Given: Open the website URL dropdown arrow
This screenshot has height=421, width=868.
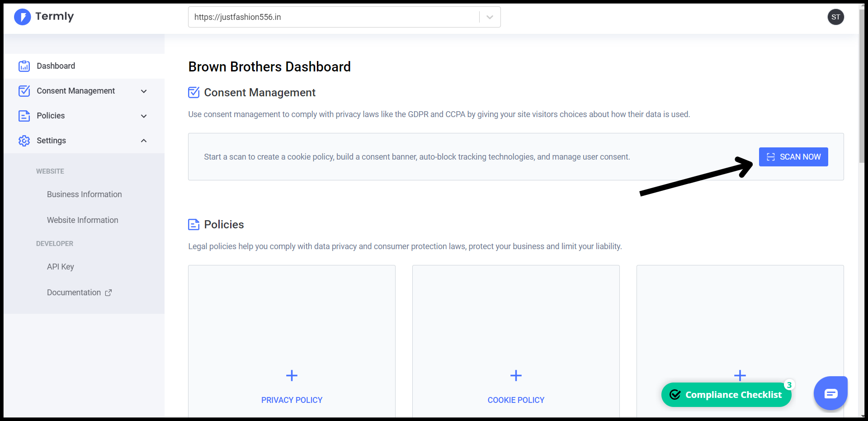Looking at the screenshot, I should pyautogui.click(x=490, y=17).
